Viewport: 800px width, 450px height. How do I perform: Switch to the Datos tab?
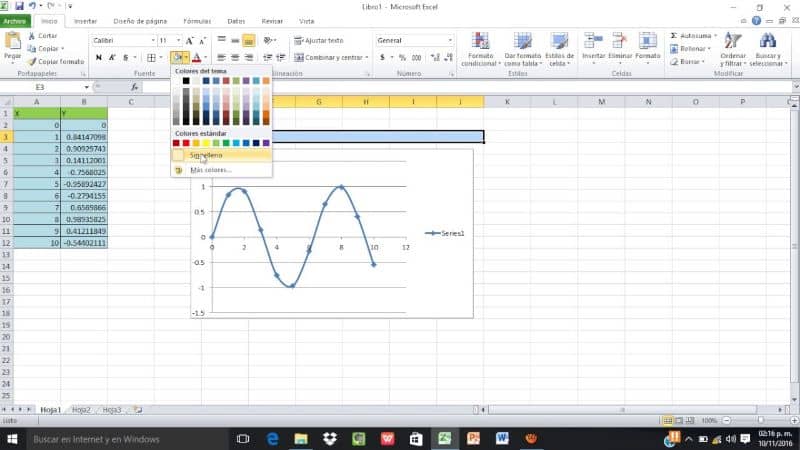click(x=236, y=21)
